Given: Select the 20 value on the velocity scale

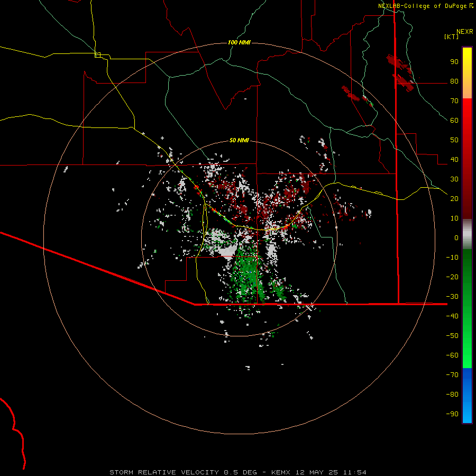Looking at the screenshot, I should click(454, 199).
